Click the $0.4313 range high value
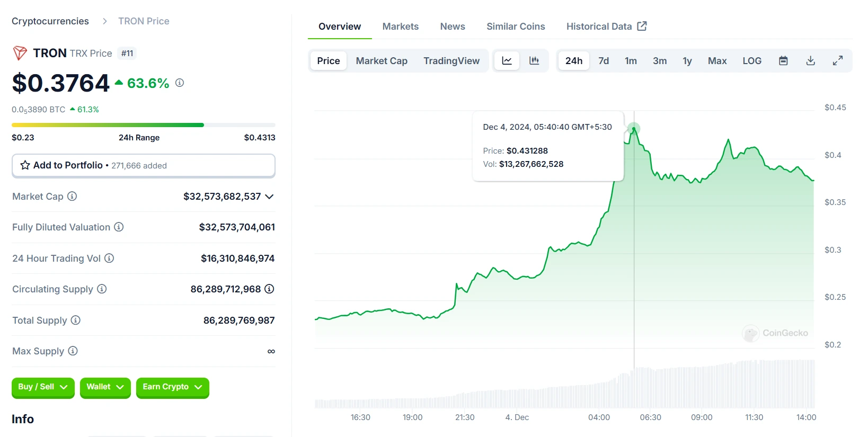This screenshot has width=868, height=437. point(260,138)
